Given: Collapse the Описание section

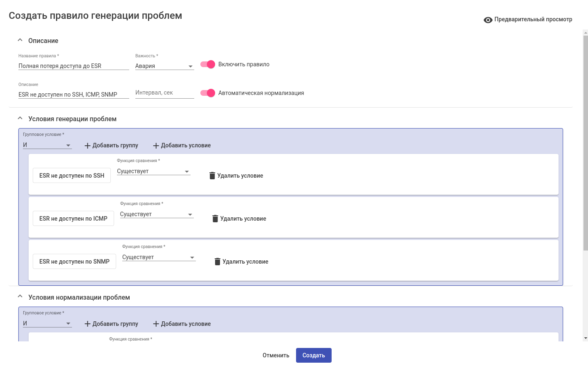Looking at the screenshot, I should 20,40.
